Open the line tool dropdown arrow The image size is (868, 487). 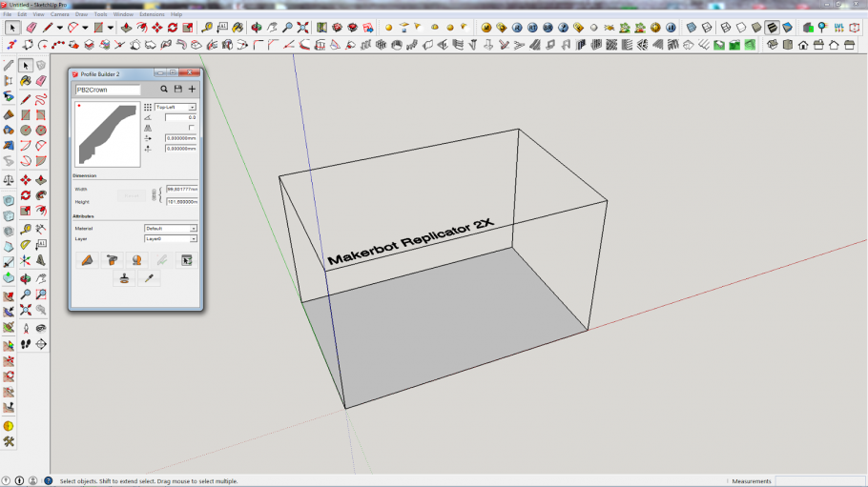[59, 28]
